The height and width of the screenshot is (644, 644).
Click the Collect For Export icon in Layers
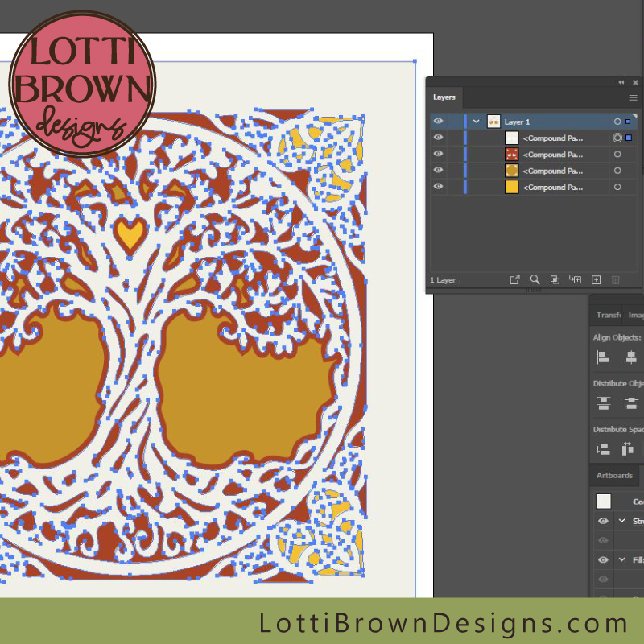pyautogui.click(x=514, y=279)
